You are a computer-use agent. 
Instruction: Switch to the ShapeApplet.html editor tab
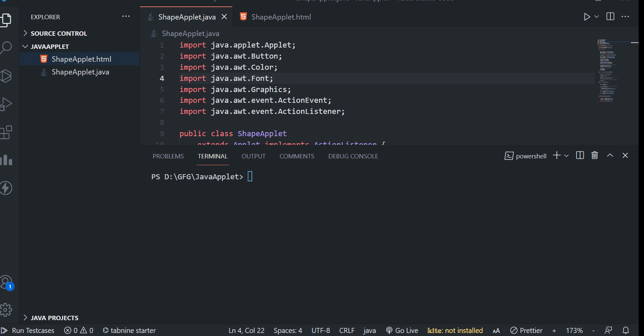[281, 17]
